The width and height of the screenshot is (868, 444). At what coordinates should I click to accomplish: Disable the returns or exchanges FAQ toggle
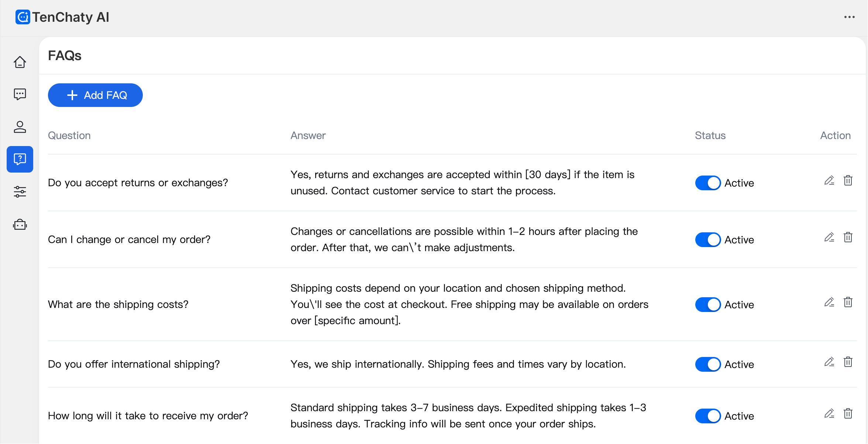pos(708,183)
